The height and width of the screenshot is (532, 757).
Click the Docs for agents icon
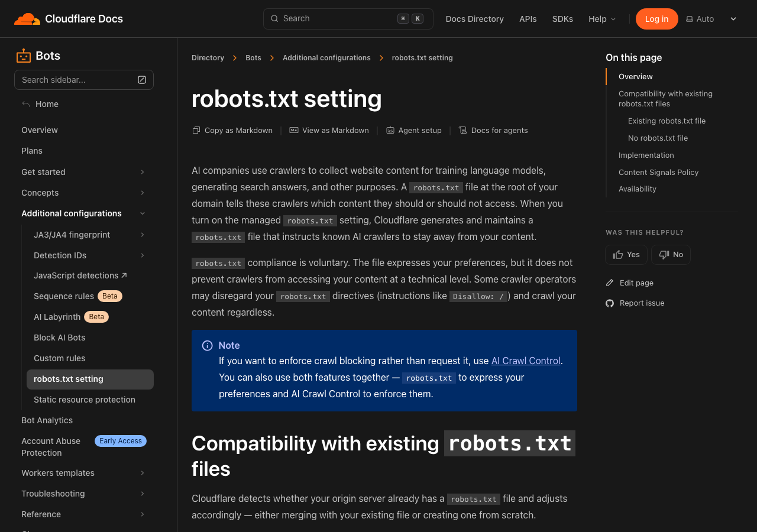coord(463,130)
